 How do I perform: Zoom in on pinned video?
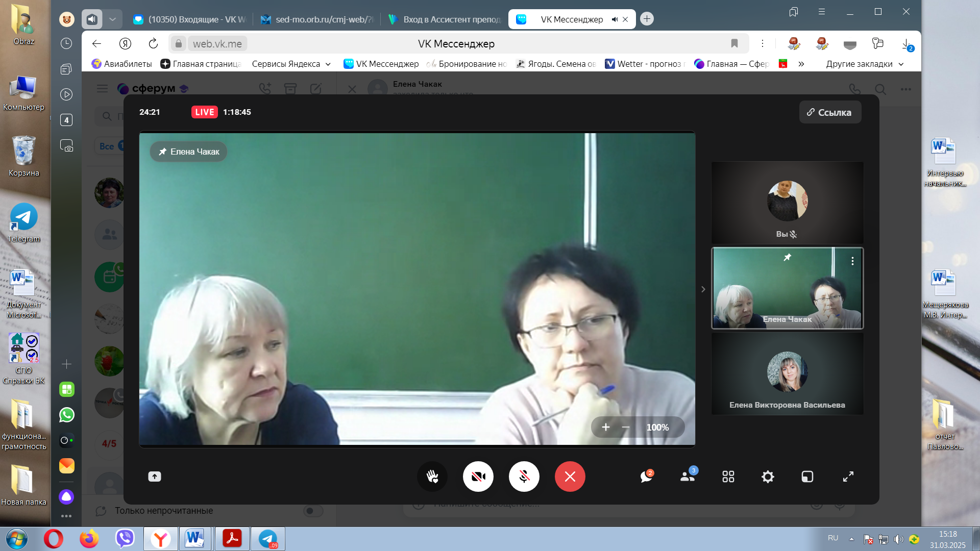pyautogui.click(x=606, y=427)
